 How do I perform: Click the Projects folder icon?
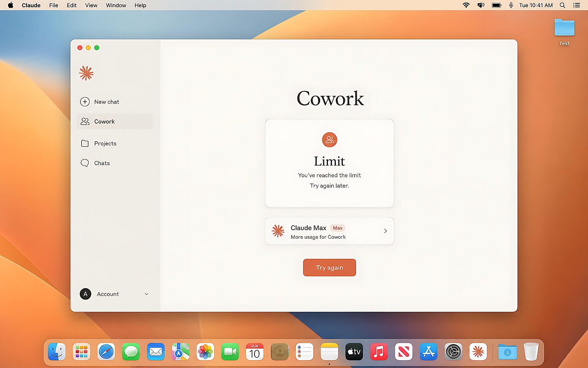click(85, 143)
